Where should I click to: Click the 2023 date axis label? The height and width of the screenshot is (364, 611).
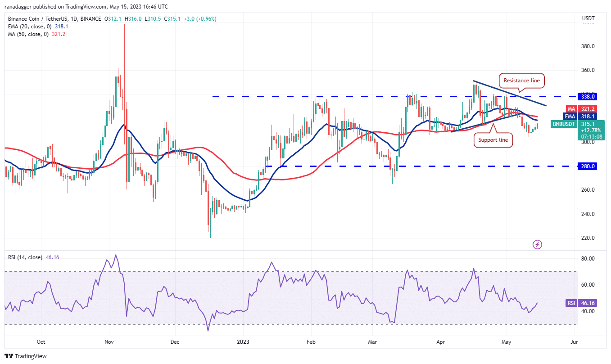click(243, 342)
